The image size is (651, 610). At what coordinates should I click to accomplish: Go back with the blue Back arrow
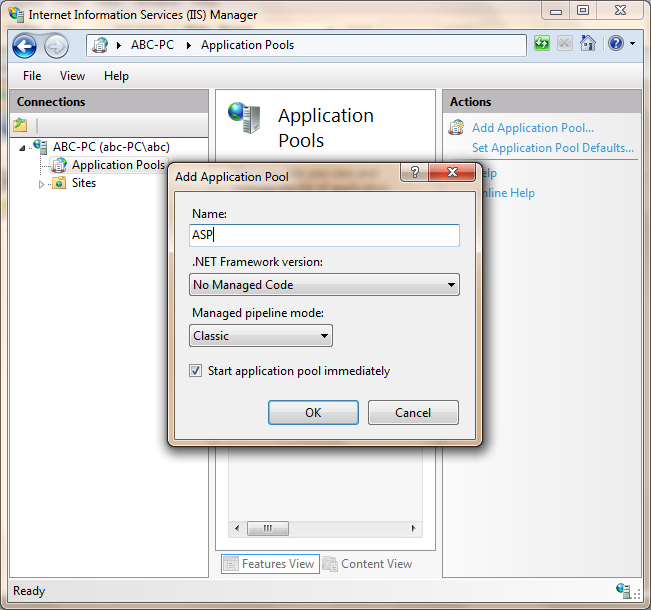click(x=24, y=46)
